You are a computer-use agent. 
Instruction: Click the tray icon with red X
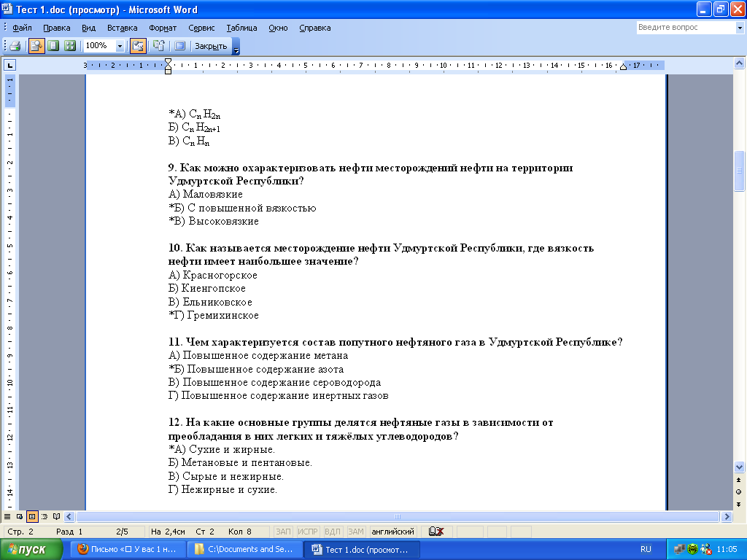[705, 550]
